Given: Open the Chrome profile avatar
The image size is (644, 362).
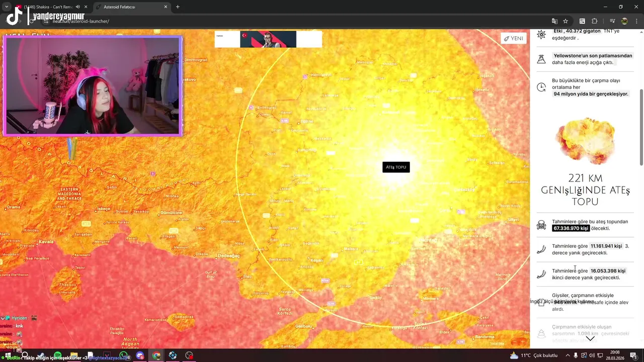Looking at the screenshot, I should (624, 21).
